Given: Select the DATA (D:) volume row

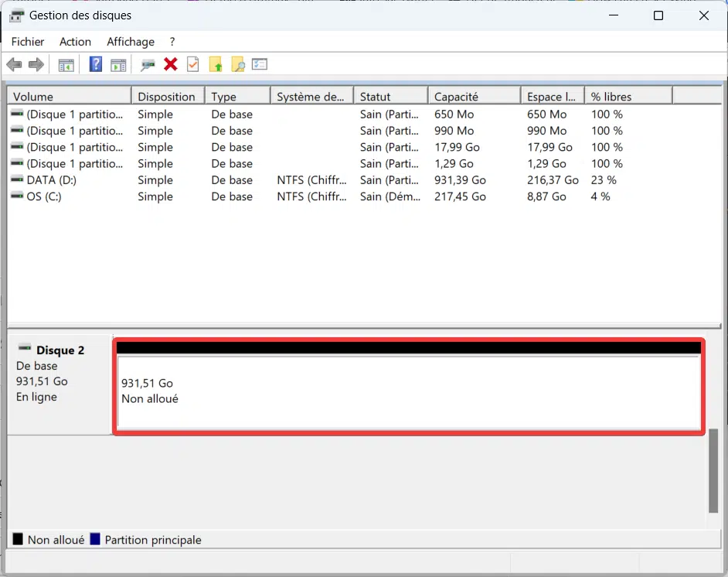Looking at the screenshot, I should (x=51, y=180).
